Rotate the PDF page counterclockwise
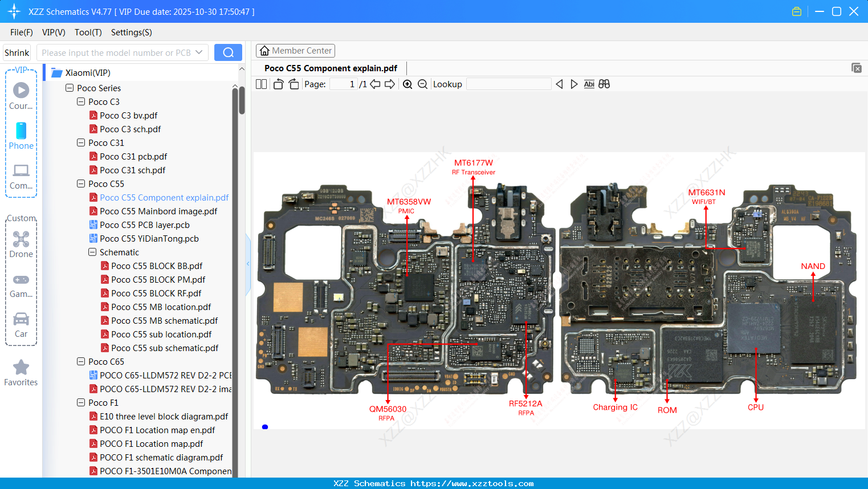 278,84
